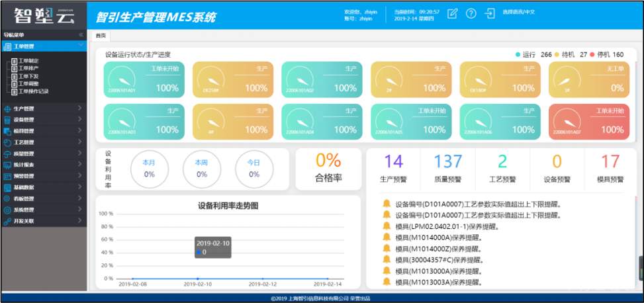Screen dimensions: 644x303
Task: Click the 2019-02-10 chart tooltip
Action: pyautogui.click(x=212, y=247)
